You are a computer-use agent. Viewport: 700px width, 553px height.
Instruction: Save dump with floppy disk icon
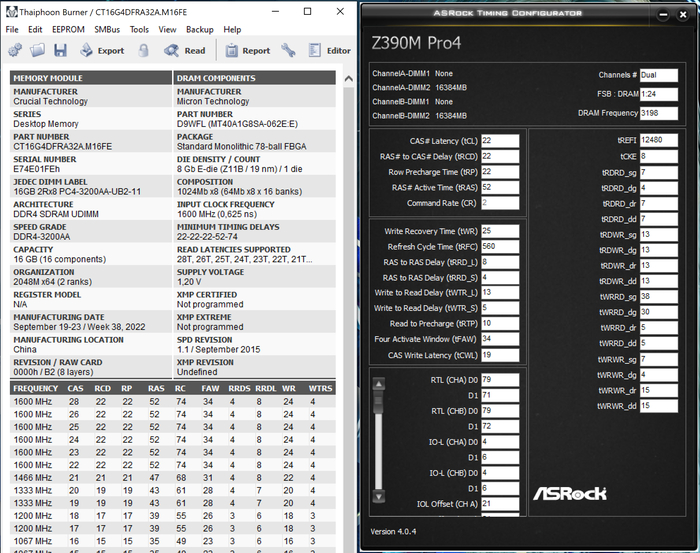pyautogui.click(x=60, y=50)
